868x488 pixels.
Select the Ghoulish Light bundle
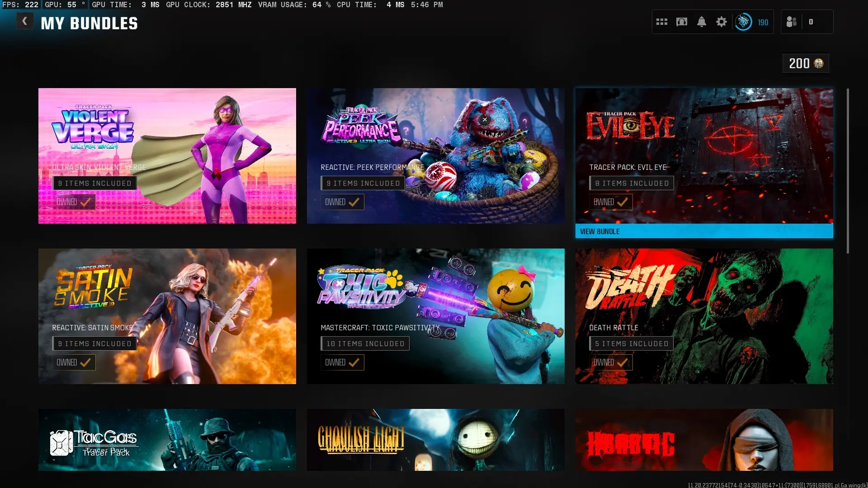coord(435,439)
